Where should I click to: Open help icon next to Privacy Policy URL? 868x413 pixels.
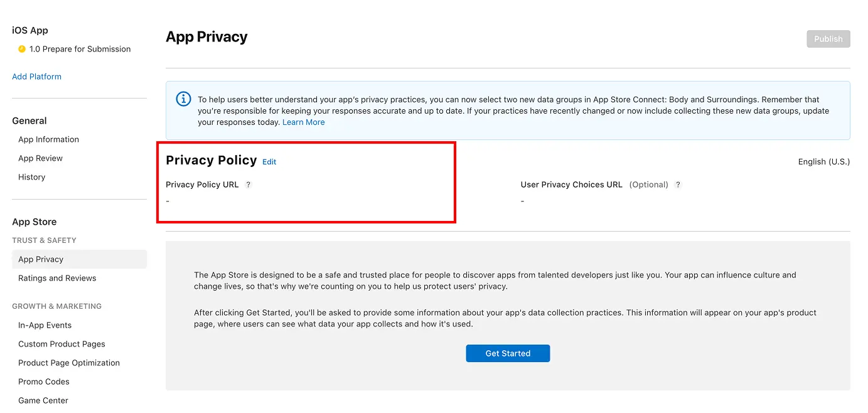[x=248, y=185]
